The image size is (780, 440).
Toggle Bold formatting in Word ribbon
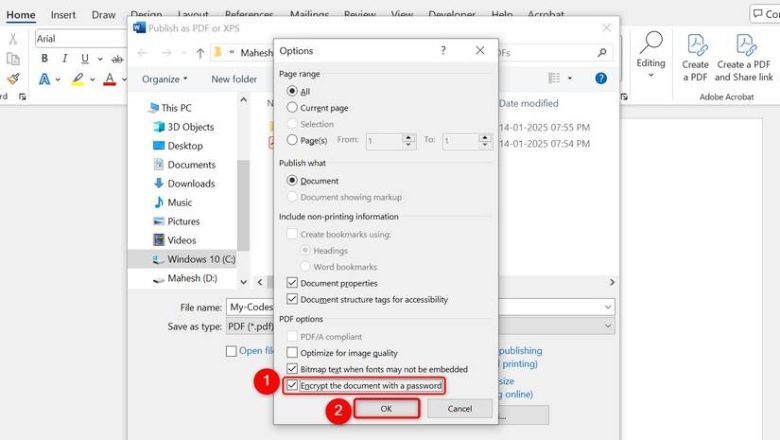(45, 58)
